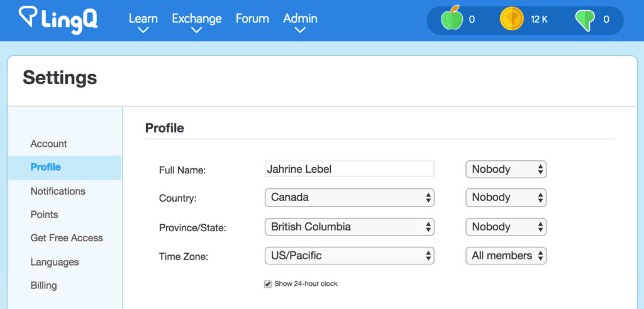644x309 pixels.
Task: Open the Country dropdown showing Canada
Action: point(349,198)
